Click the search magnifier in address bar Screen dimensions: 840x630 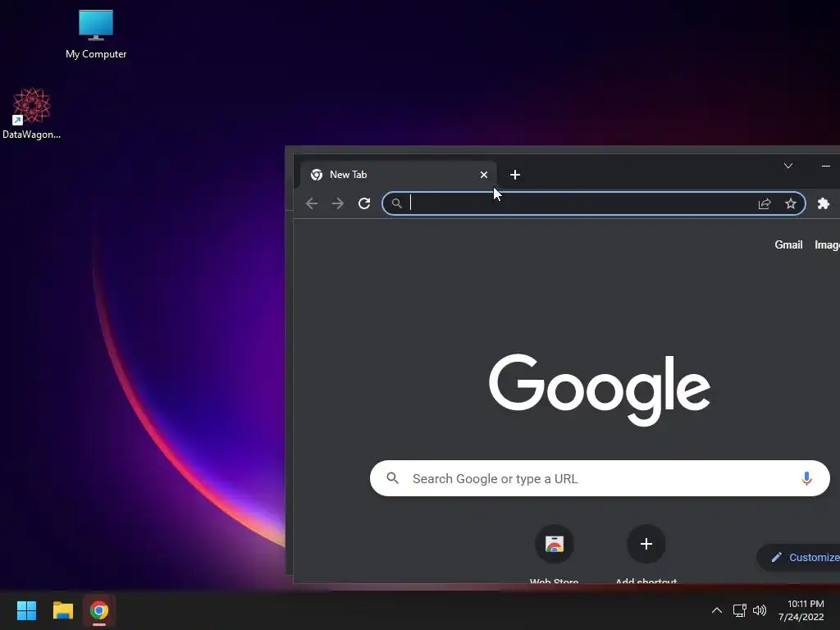click(396, 203)
